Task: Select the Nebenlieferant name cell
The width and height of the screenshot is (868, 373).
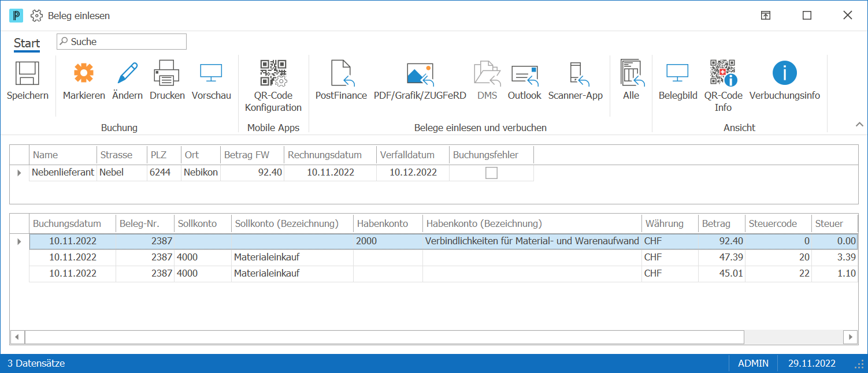Action: point(63,172)
